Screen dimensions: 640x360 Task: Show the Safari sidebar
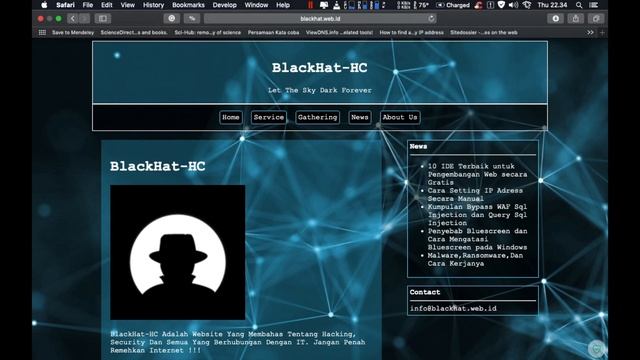102,18
